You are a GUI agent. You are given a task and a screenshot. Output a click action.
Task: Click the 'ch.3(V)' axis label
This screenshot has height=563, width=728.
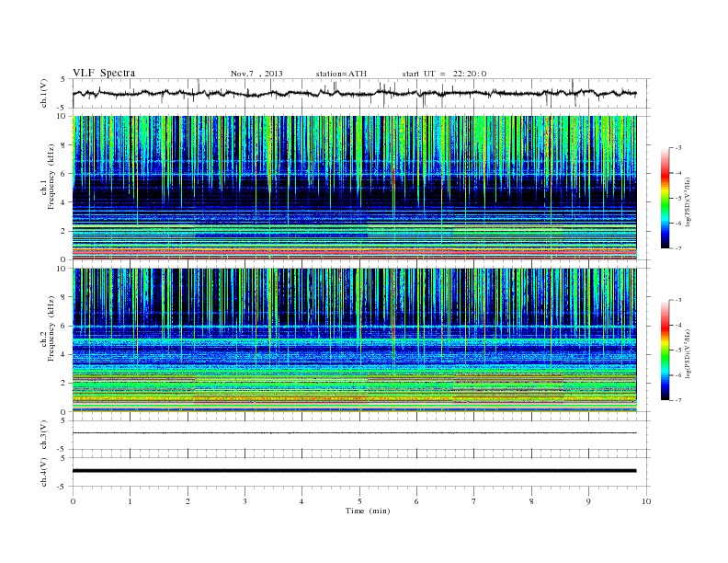tap(44, 435)
